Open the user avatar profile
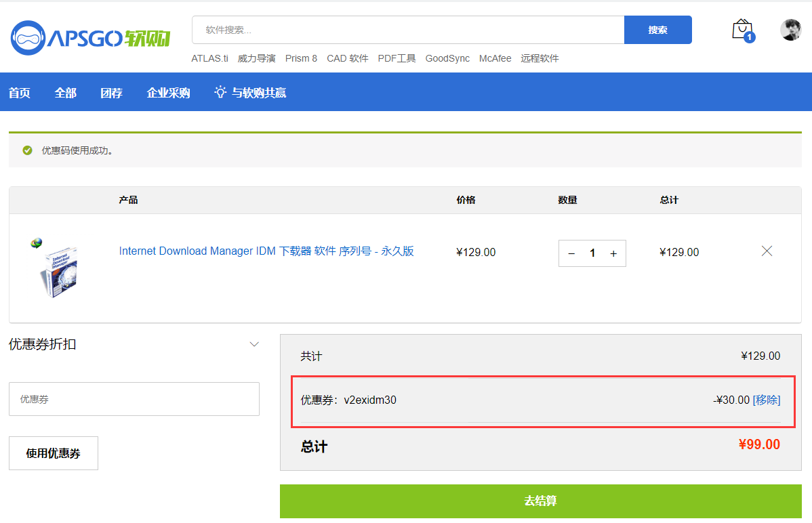Viewport: 812px width, 523px height. click(790, 30)
